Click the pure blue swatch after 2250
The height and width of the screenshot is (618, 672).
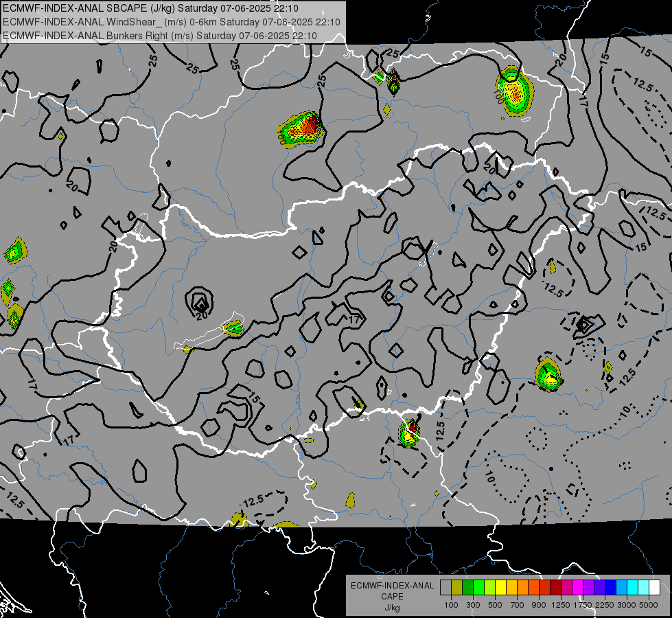point(610,587)
